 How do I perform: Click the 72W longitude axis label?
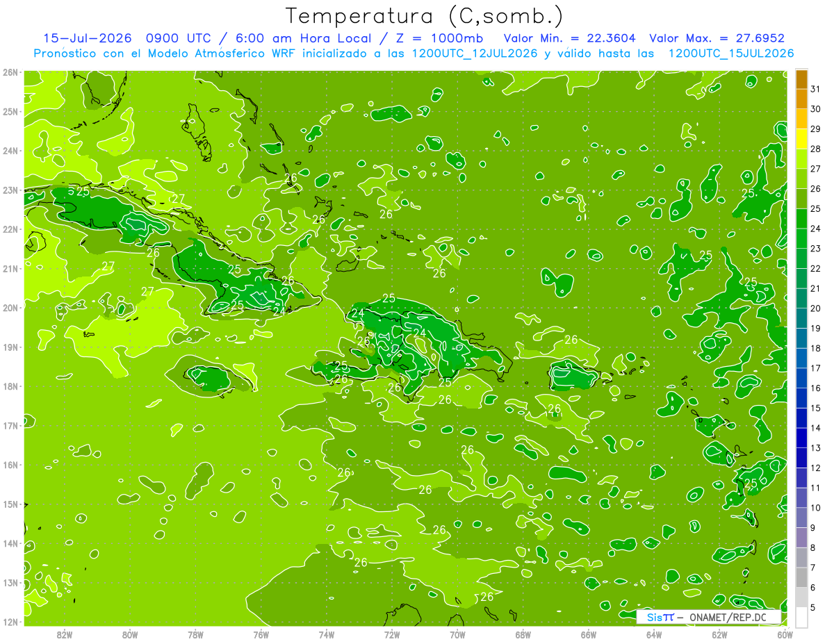pyautogui.click(x=392, y=634)
